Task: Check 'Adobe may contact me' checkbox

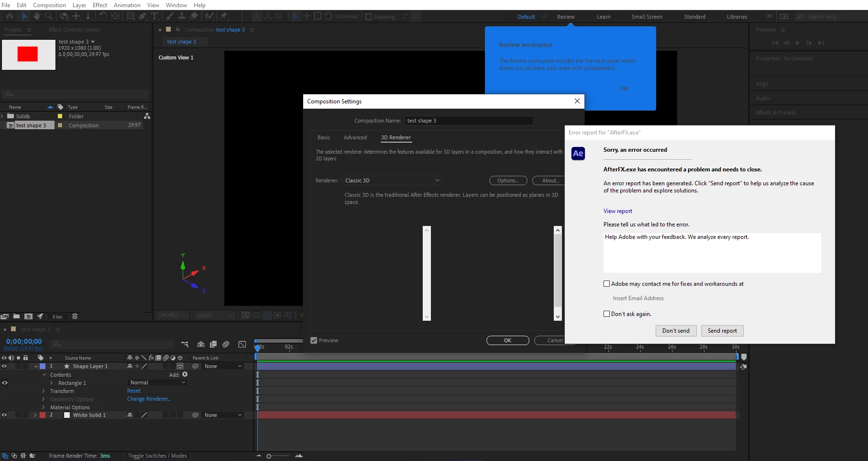Action: tap(607, 284)
